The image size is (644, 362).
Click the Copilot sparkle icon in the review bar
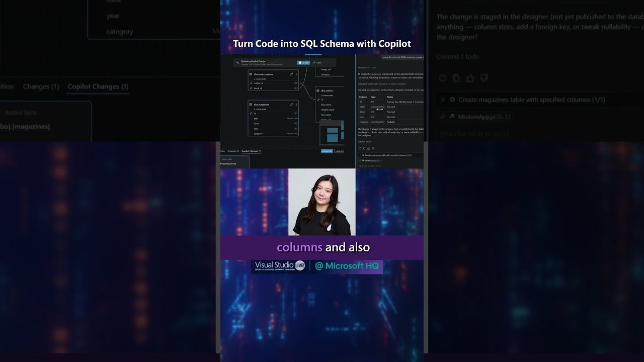[x=237, y=62]
